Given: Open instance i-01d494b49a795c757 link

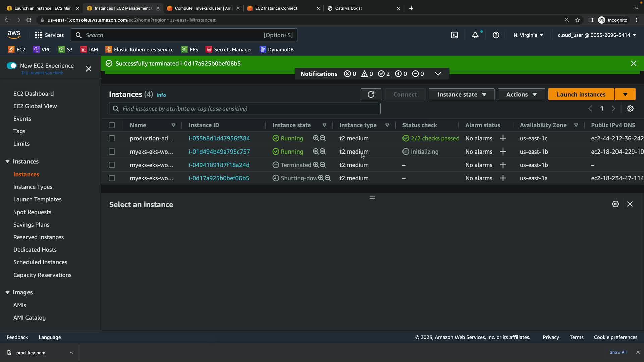Looking at the screenshot, I should click(x=219, y=152).
